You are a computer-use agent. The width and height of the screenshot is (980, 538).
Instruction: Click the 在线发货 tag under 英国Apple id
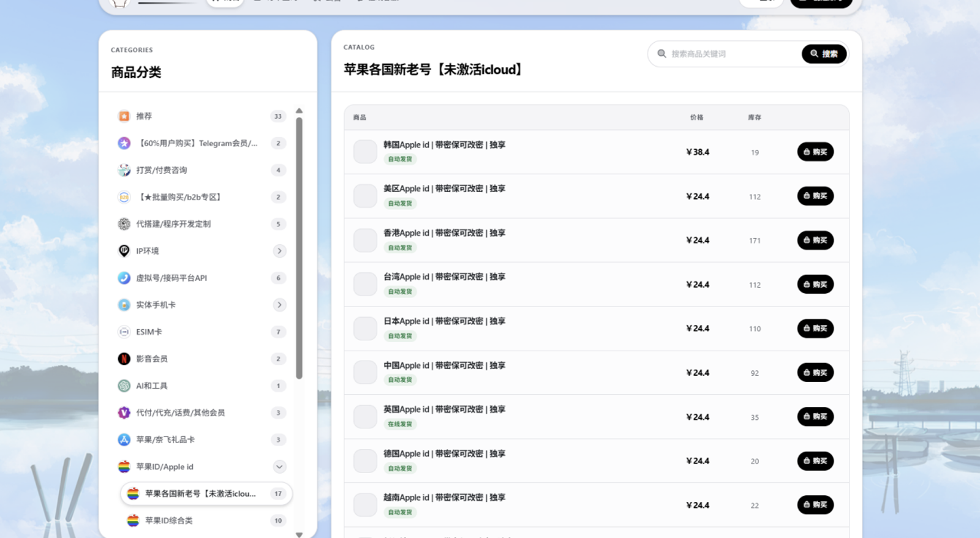pyautogui.click(x=400, y=424)
